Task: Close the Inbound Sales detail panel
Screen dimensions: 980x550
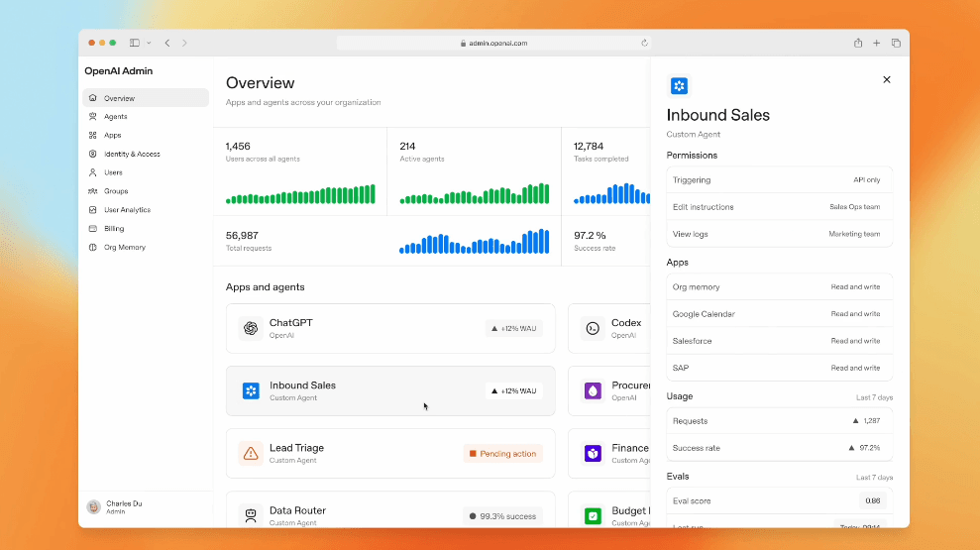Action: coord(887,79)
